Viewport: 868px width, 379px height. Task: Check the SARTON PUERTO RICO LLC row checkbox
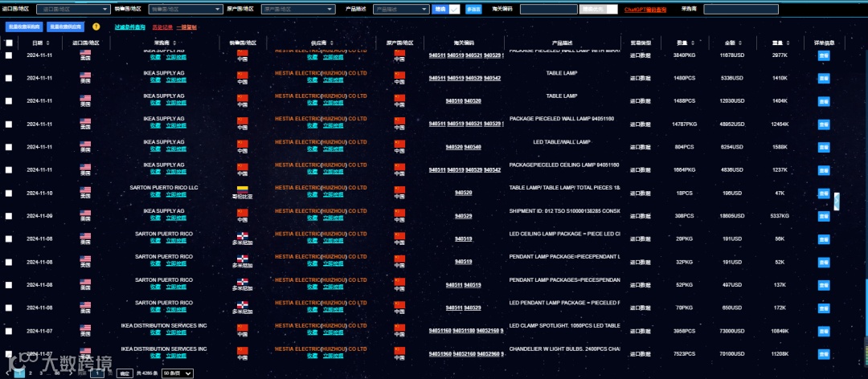pyautogui.click(x=9, y=193)
